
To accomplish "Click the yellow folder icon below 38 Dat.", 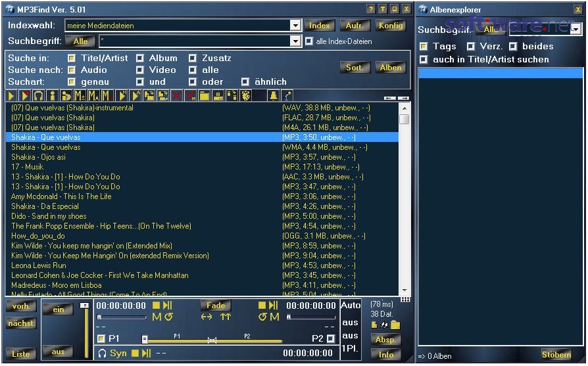I will point(395,325).
